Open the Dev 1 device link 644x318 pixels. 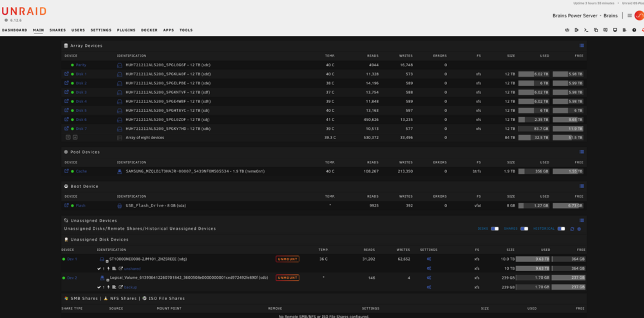pyautogui.click(x=72, y=259)
